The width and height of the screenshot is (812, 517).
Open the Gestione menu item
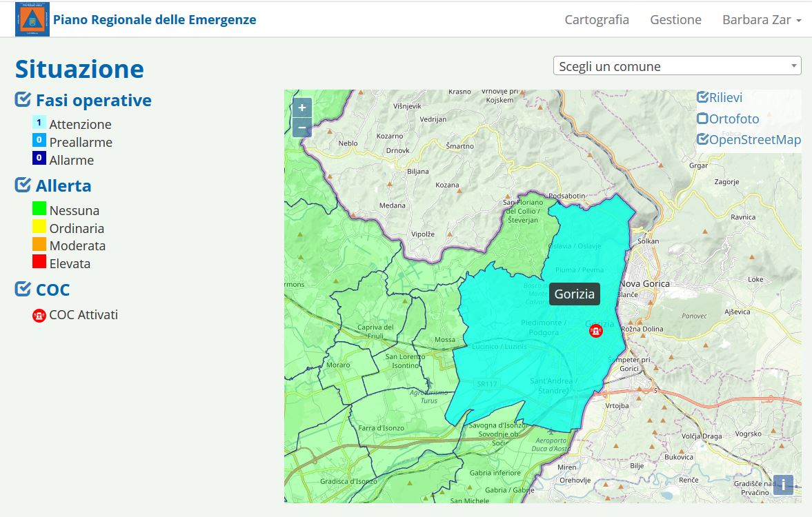pos(675,20)
